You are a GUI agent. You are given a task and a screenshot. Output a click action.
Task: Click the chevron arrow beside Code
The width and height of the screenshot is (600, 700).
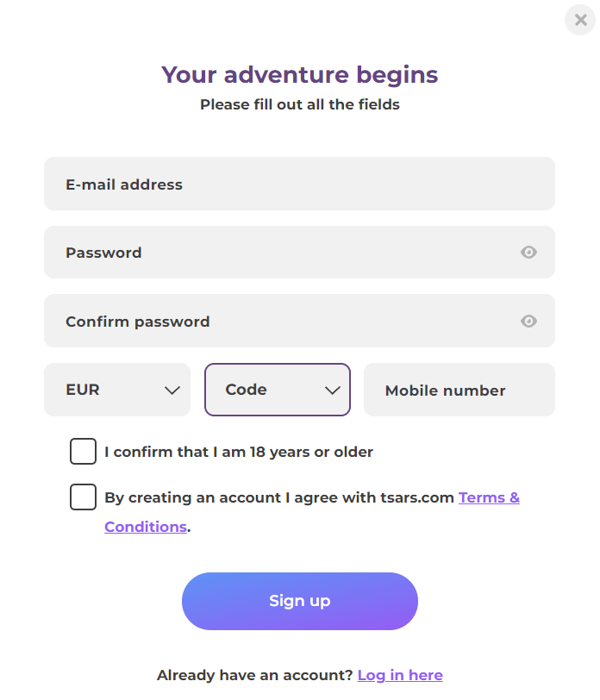click(332, 391)
